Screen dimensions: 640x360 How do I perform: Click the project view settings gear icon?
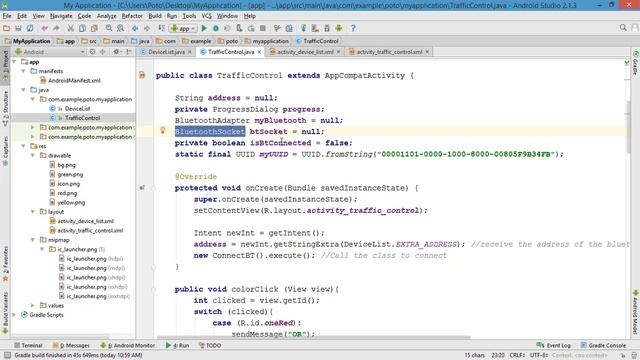point(117,52)
